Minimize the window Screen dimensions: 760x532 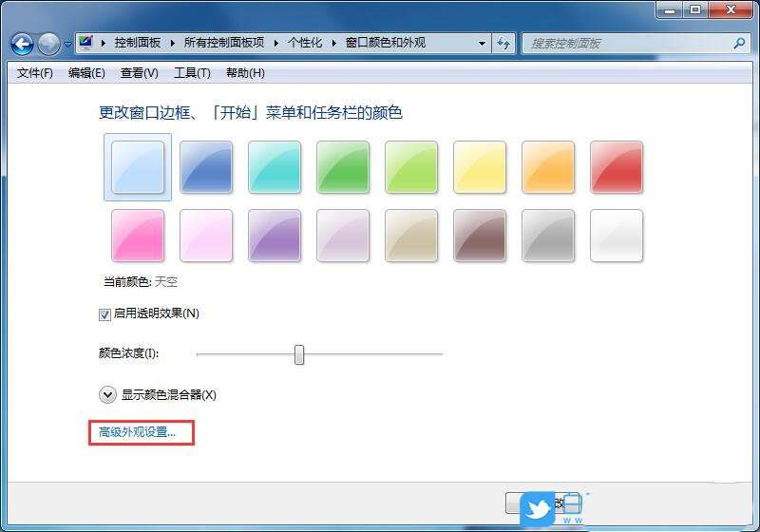tap(670, 9)
